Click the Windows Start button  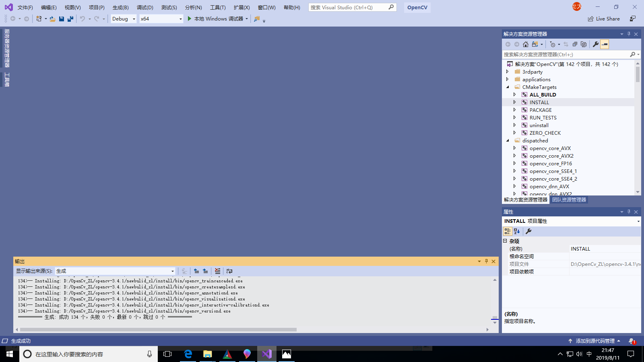click(10, 354)
